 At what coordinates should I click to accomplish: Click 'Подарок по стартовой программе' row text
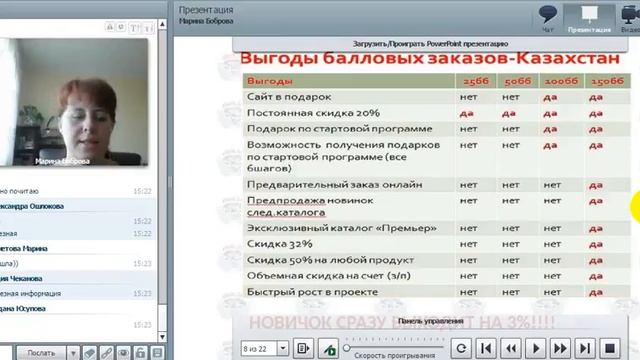point(339,129)
